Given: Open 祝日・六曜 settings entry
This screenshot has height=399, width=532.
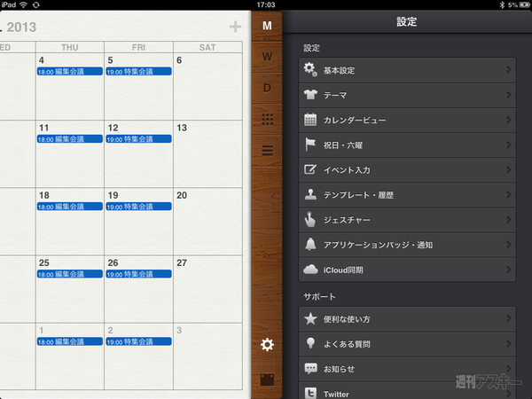Looking at the screenshot, I should [407, 145].
